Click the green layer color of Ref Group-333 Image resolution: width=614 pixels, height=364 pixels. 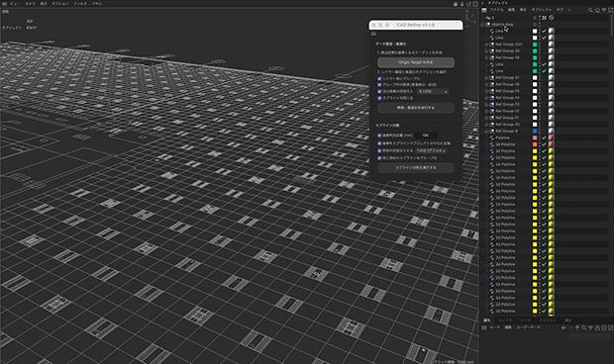(x=535, y=45)
